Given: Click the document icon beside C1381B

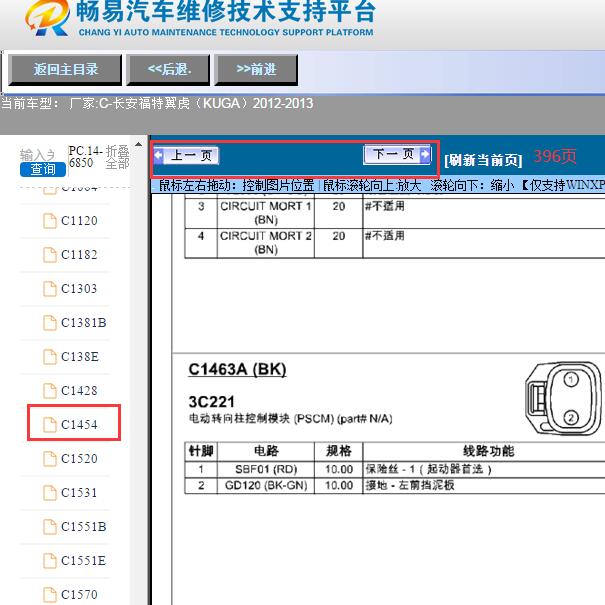Looking at the screenshot, I should tap(50, 323).
